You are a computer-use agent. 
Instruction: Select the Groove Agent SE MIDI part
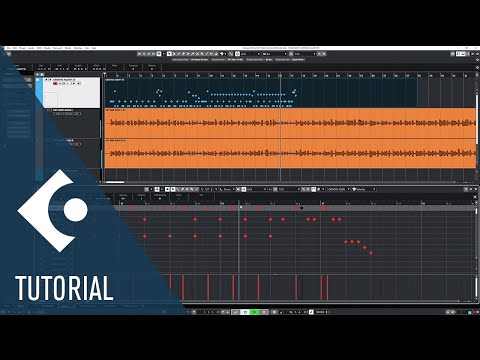[261, 93]
